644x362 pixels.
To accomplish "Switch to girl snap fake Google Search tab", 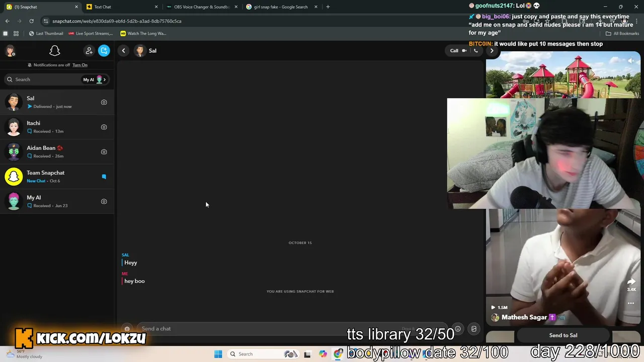I will (x=281, y=7).
